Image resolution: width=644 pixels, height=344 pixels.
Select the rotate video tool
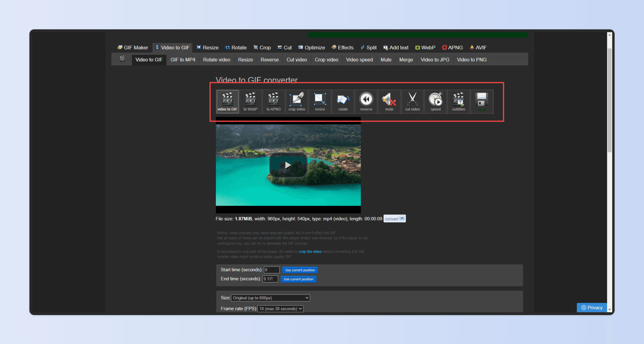(343, 101)
